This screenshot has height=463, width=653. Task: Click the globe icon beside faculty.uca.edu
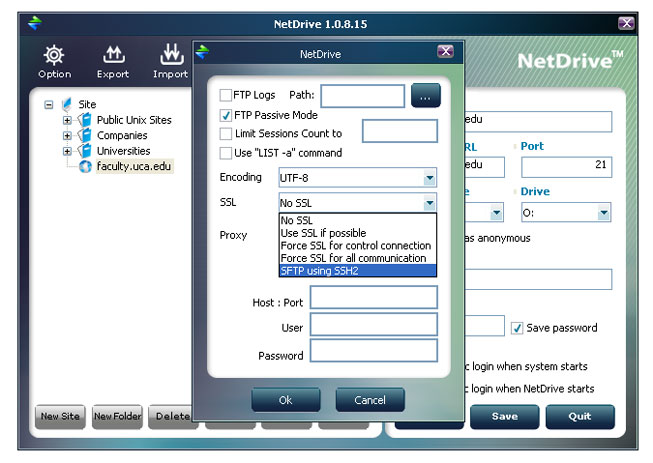point(85,167)
